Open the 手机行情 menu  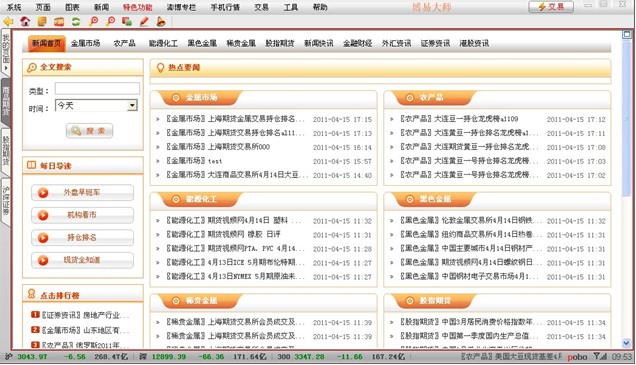225,7
